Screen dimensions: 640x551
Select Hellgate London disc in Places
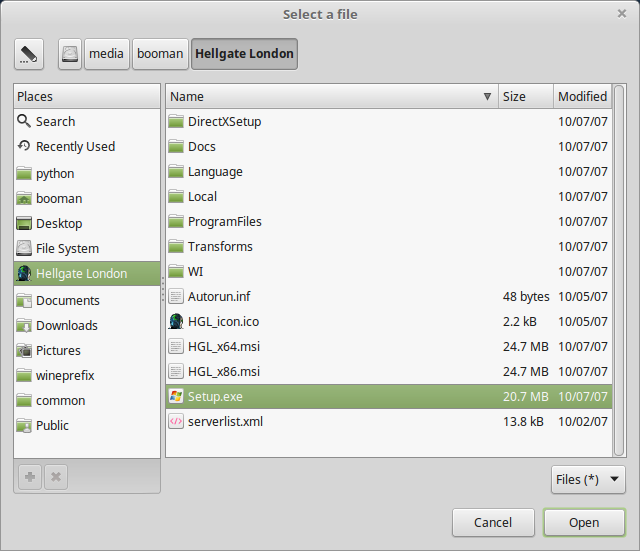[x=87, y=273]
